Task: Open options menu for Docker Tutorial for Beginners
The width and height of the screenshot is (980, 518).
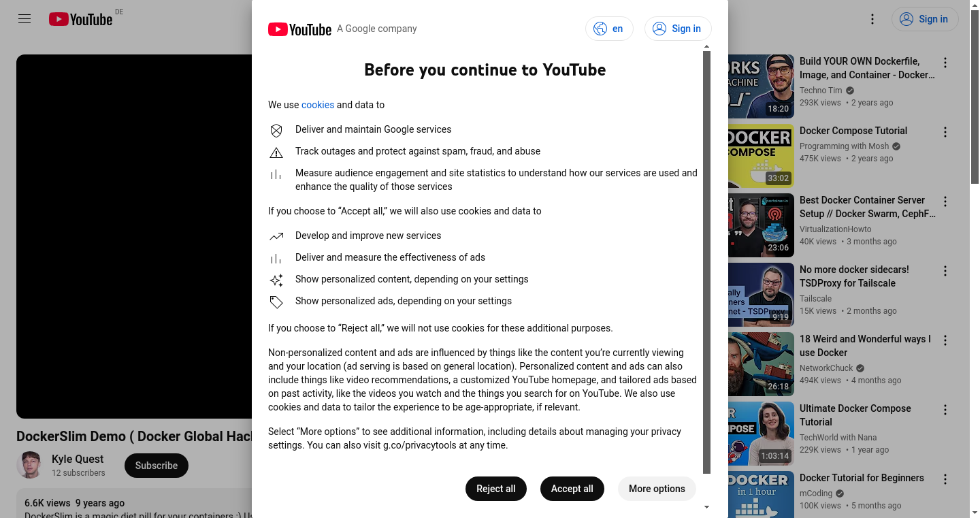Action: point(945,479)
